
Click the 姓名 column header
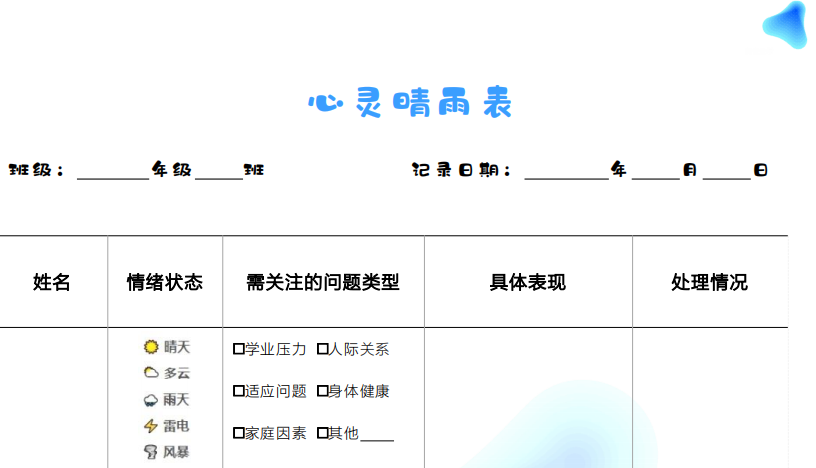tap(52, 282)
